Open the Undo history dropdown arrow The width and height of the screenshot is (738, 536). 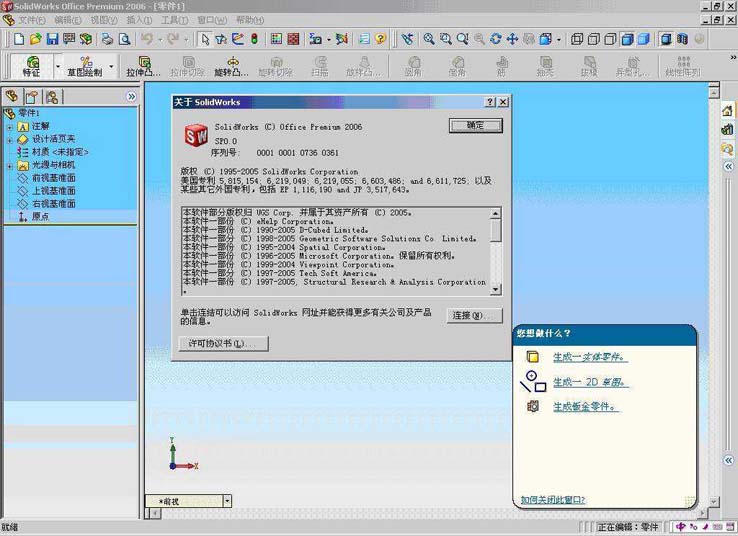[160, 40]
